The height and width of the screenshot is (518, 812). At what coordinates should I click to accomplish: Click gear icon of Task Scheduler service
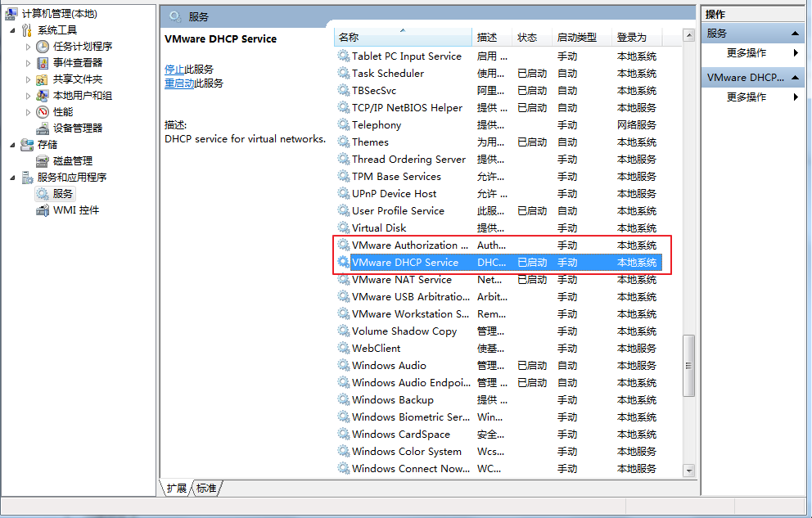pos(343,73)
